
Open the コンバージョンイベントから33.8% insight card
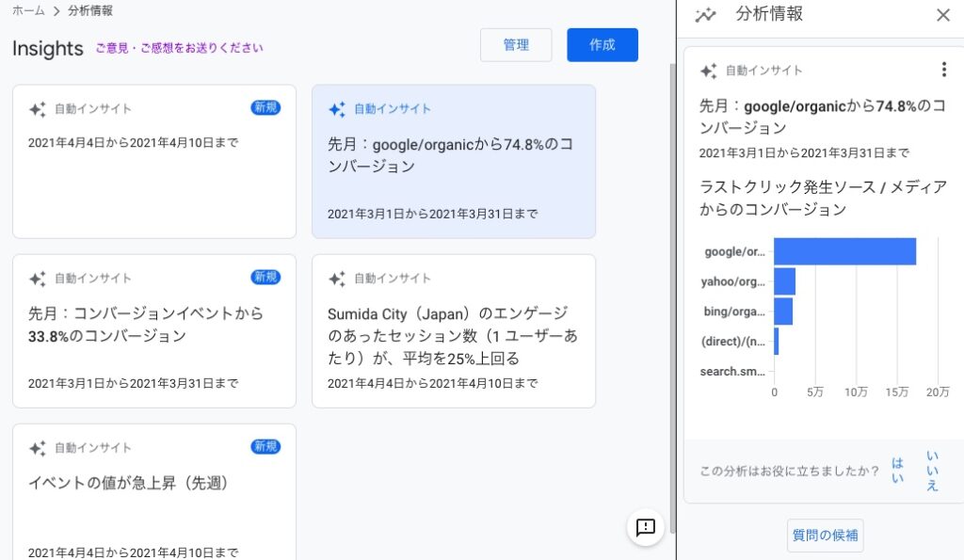pyautogui.click(x=154, y=330)
